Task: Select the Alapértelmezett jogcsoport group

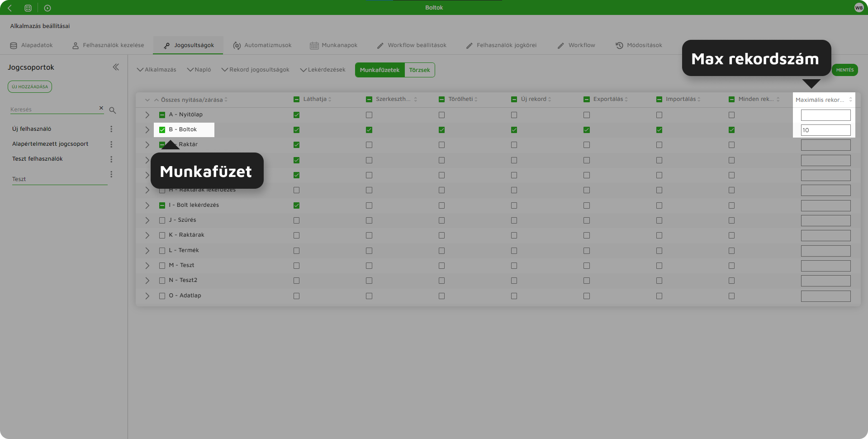Action: pos(50,144)
